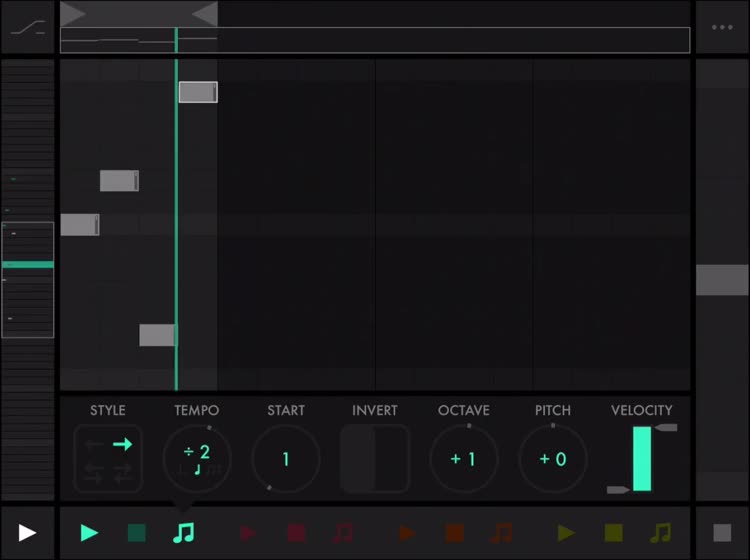This screenshot has height=560, width=750.
Task: Select the second-highest note block
Action: 119,181
